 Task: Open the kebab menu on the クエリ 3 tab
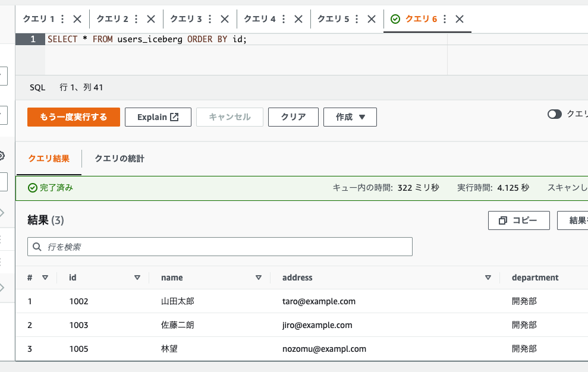click(209, 18)
